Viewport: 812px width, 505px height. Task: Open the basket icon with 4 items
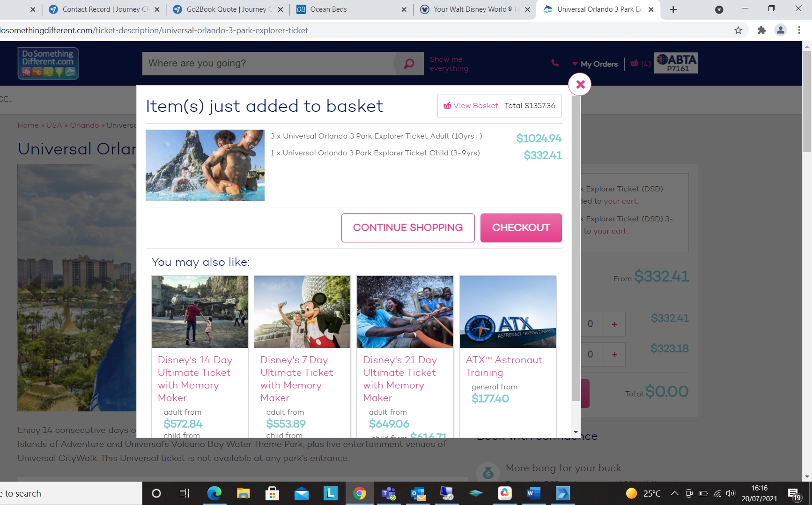tap(641, 64)
